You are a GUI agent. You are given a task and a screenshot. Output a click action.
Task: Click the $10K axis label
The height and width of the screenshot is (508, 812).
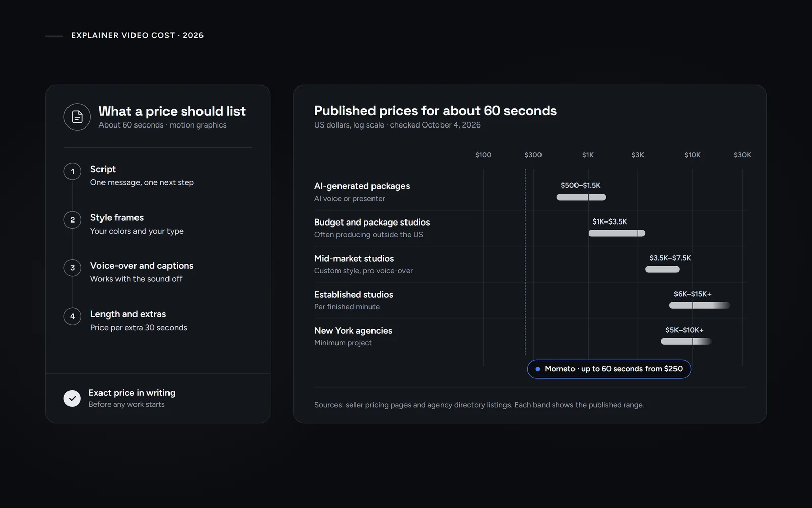[x=692, y=155]
